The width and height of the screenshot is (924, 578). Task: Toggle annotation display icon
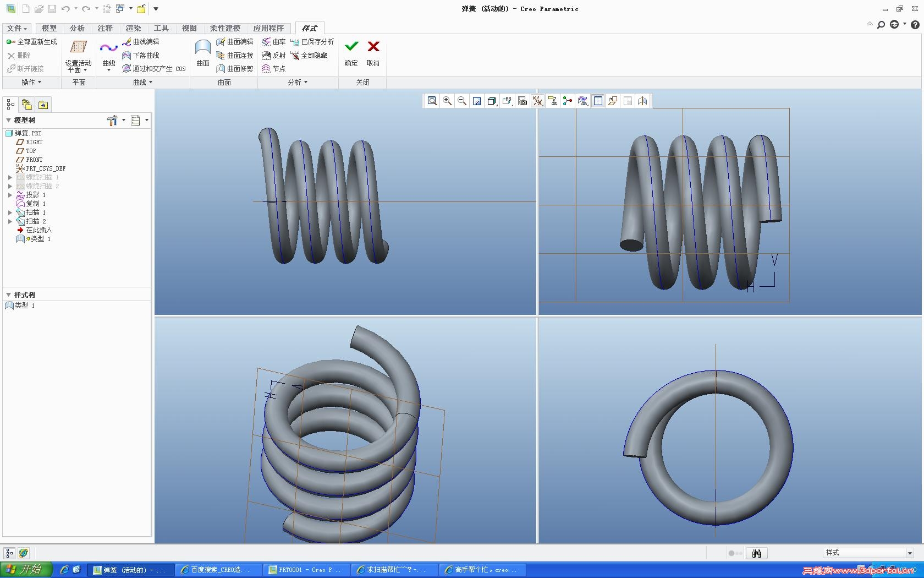[x=553, y=101]
